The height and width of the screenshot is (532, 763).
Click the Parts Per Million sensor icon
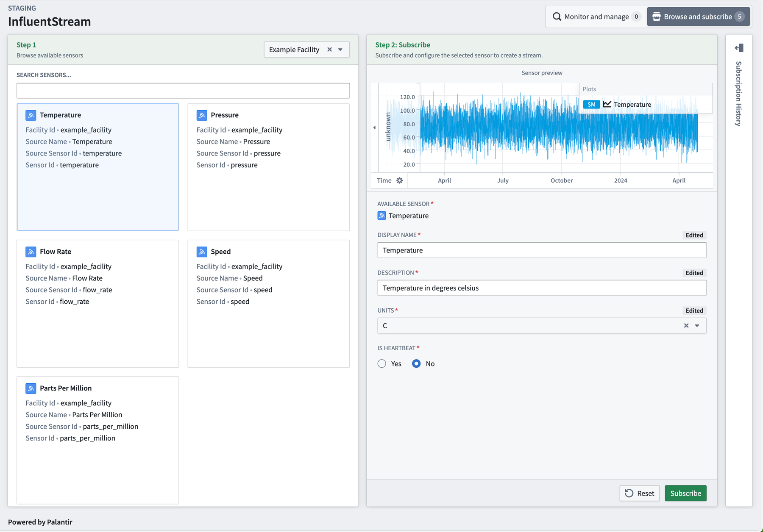(x=31, y=388)
